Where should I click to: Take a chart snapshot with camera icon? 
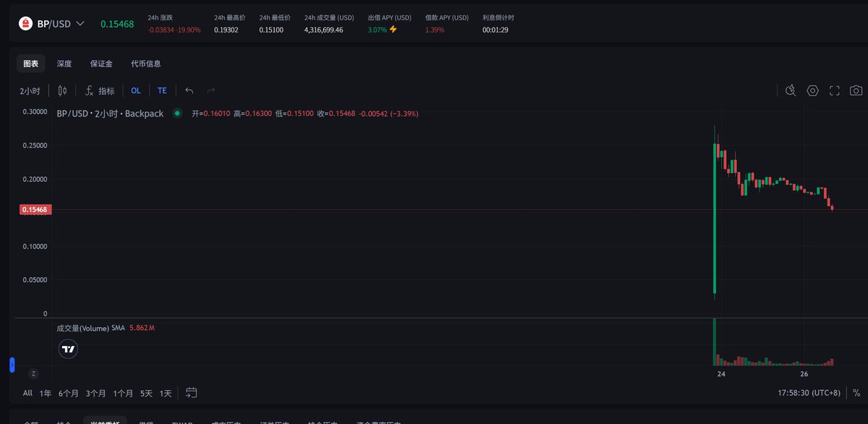856,90
